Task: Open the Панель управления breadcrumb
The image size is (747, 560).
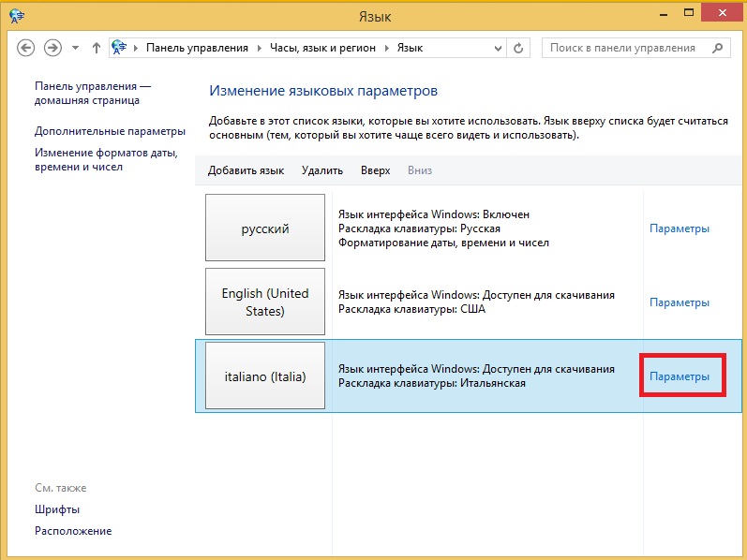Action: point(197,48)
